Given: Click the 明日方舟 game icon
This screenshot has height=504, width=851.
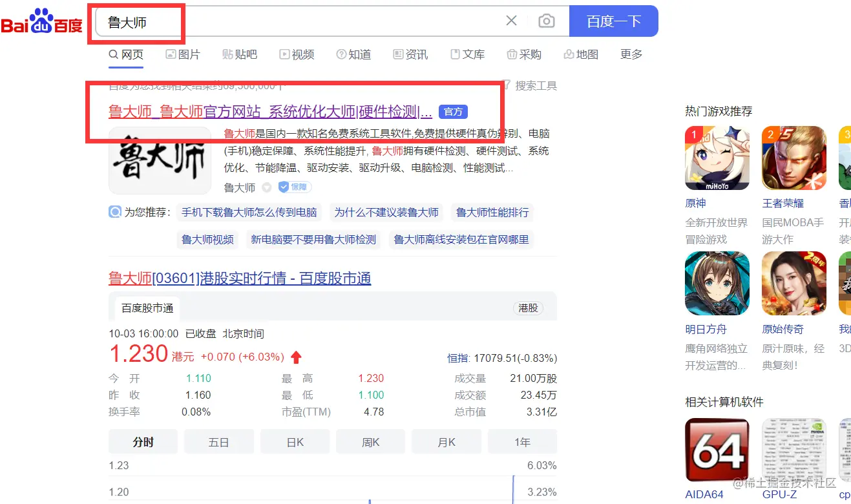Looking at the screenshot, I should click(717, 284).
